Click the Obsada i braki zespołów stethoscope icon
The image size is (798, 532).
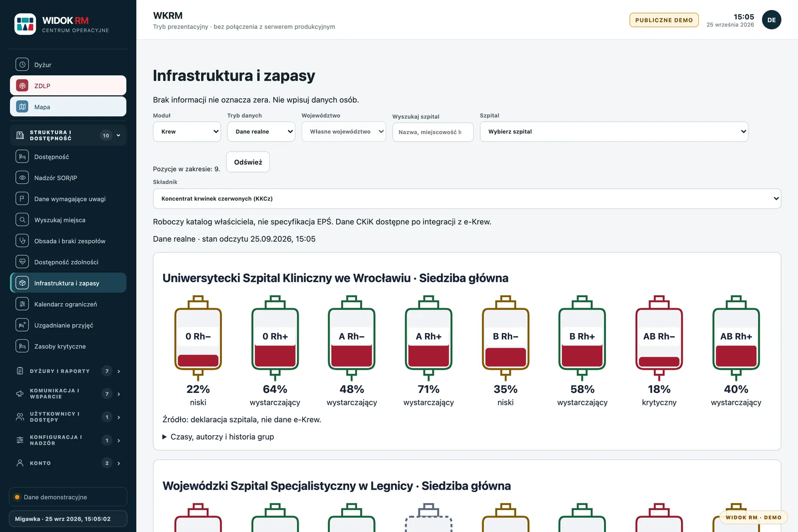point(22,241)
